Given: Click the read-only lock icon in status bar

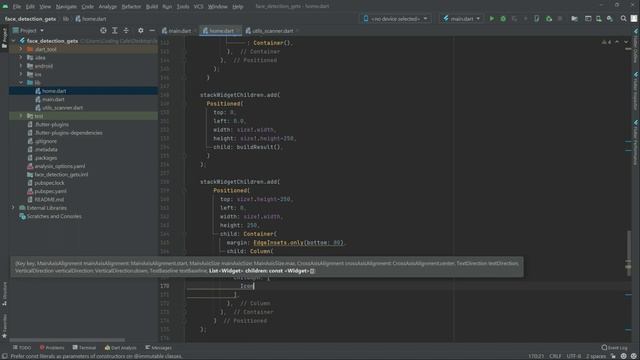Looking at the screenshot, I should (613, 356).
